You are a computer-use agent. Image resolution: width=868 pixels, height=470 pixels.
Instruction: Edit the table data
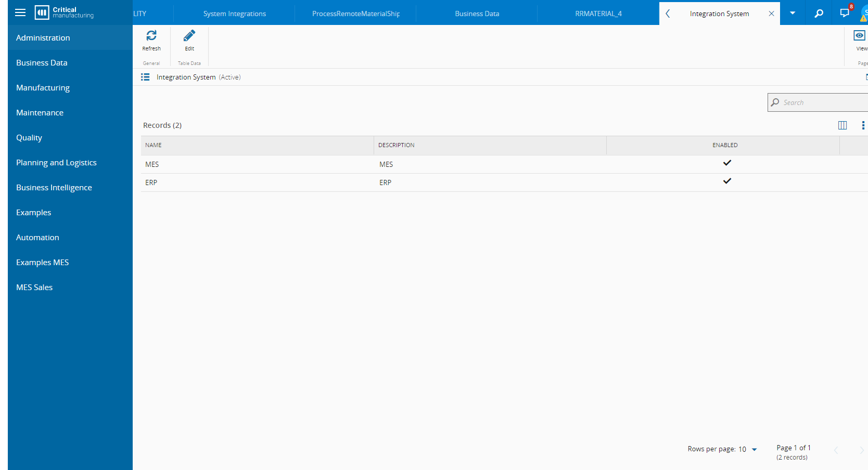(189, 40)
